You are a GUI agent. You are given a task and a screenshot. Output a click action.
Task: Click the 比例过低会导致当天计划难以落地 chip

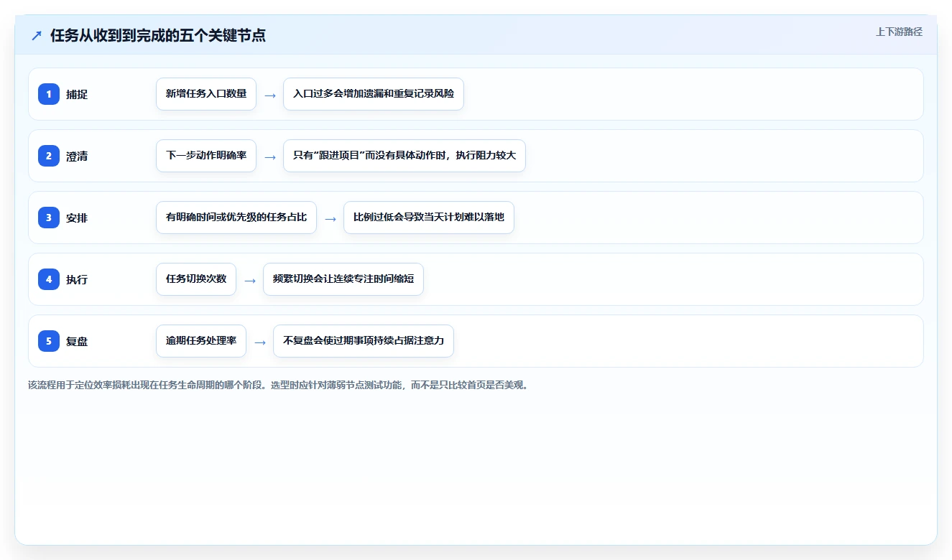[x=429, y=218]
